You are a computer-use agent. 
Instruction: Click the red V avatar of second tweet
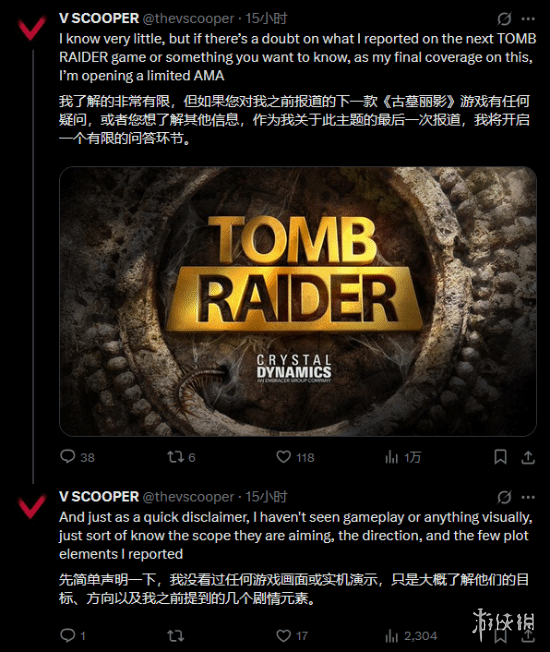click(32, 506)
